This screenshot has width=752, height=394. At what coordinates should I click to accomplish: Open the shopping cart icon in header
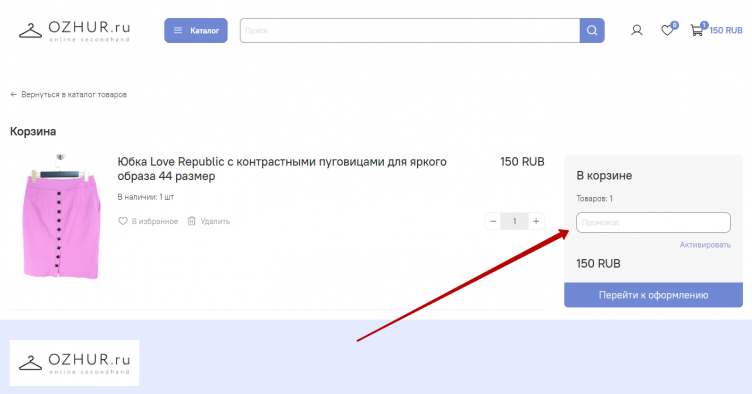696,31
